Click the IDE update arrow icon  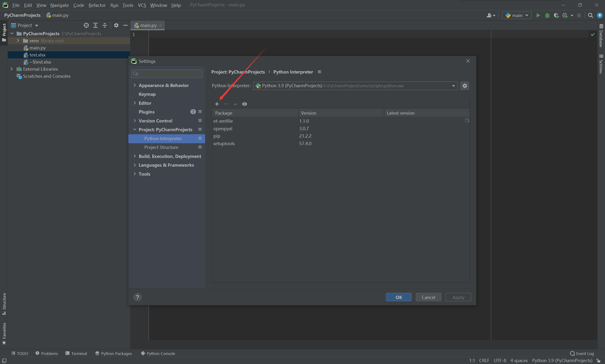600,15
